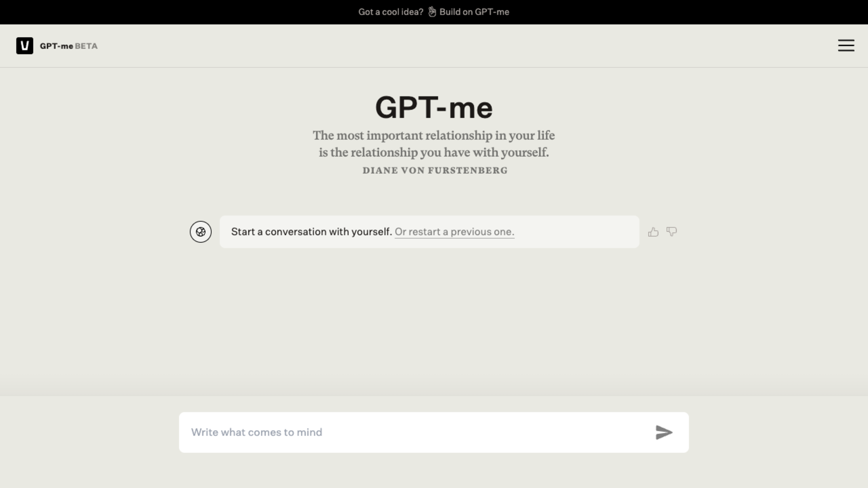Click the Start a conversation with yourself text
This screenshot has height=488, width=868.
(x=312, y=232)
